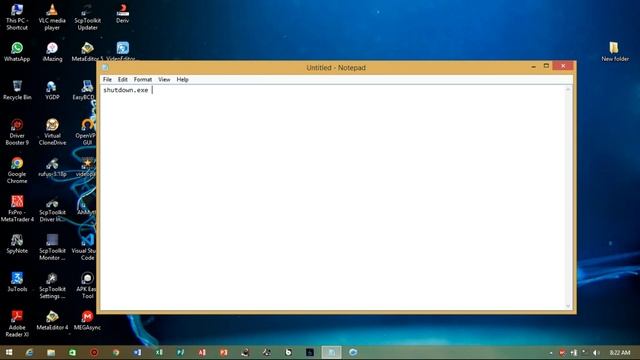Viewport: 640px width, 360px height.
Task: Select the EasyBCD desktop icon
Action: pos(85,90)
